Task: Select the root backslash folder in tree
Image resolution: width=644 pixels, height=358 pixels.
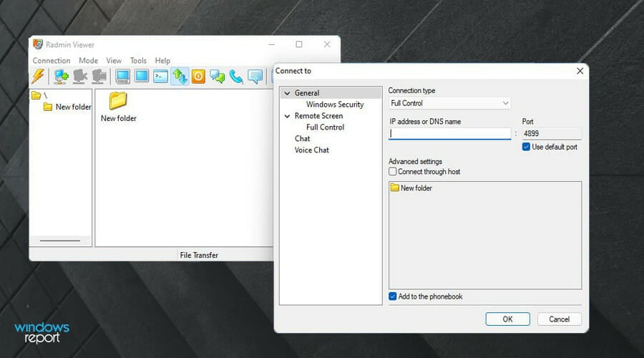Action: [x=40, y=95]
